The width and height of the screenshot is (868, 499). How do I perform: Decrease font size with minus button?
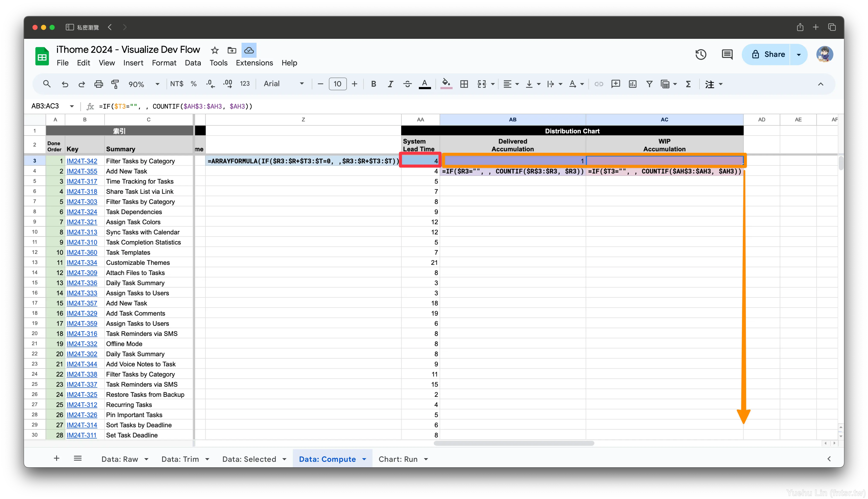click(x=320, y=84)
